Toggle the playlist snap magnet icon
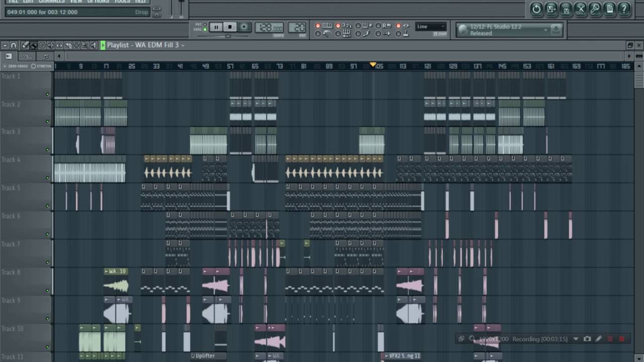The height and width of the screenshot is (362, 644). (x=14, y=45)
